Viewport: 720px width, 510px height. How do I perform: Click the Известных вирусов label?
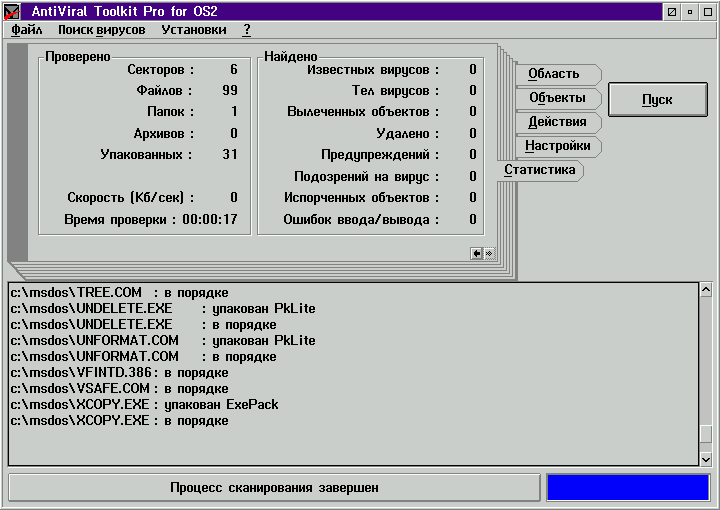[372, 70]
